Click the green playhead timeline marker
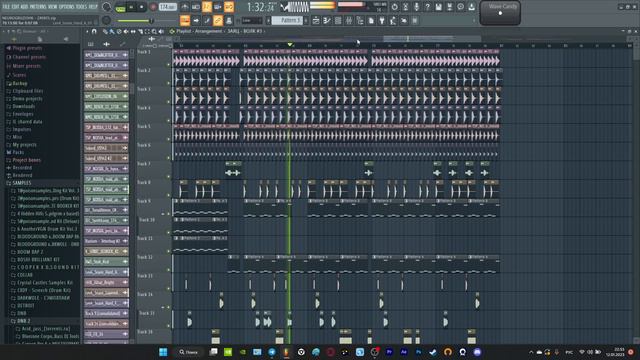This screenshot has height=360, width=640. point(290,44)
